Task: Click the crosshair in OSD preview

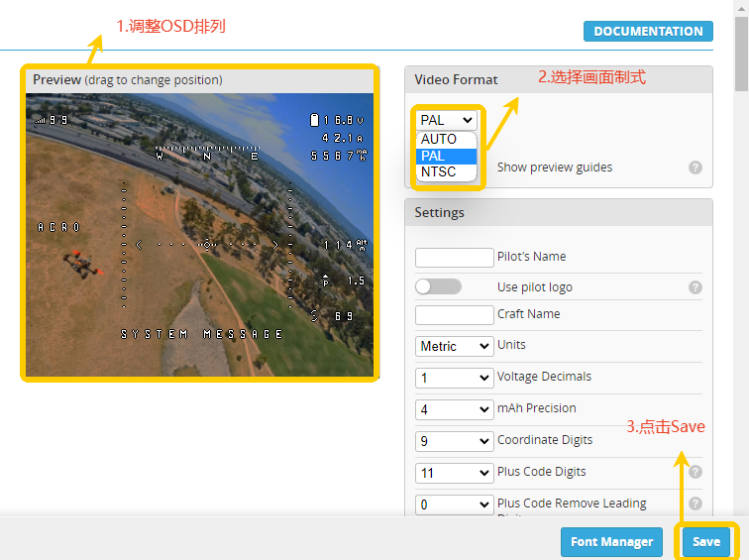Action: click(x=207, y=245)
